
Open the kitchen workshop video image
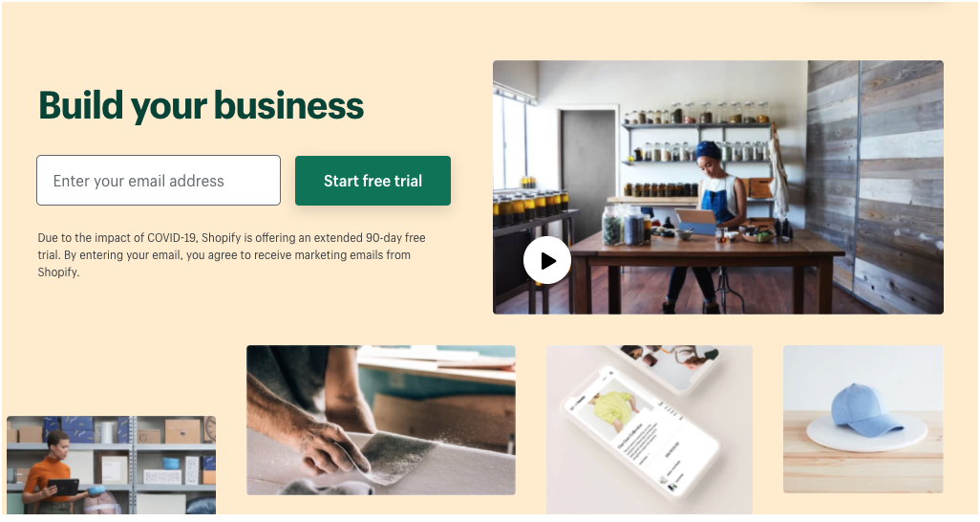coord(718,187)
